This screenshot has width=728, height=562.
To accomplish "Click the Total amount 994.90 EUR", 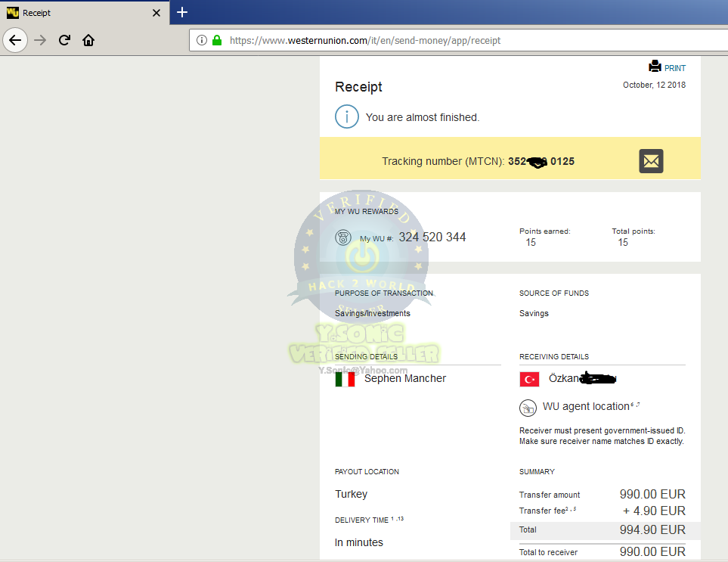I will pos(652,530).
